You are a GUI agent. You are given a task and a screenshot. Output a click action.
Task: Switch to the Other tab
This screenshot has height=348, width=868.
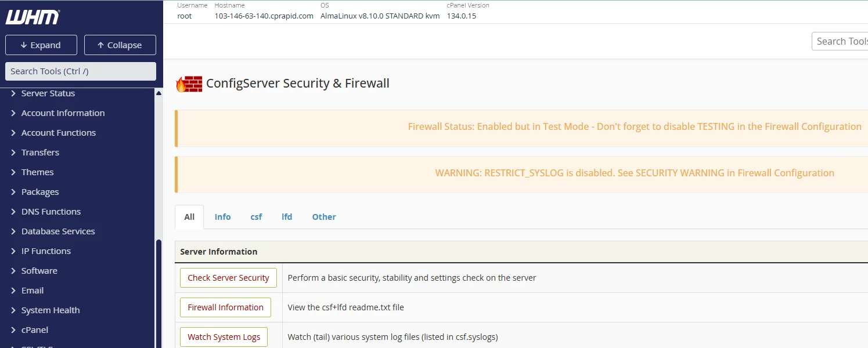324,217
